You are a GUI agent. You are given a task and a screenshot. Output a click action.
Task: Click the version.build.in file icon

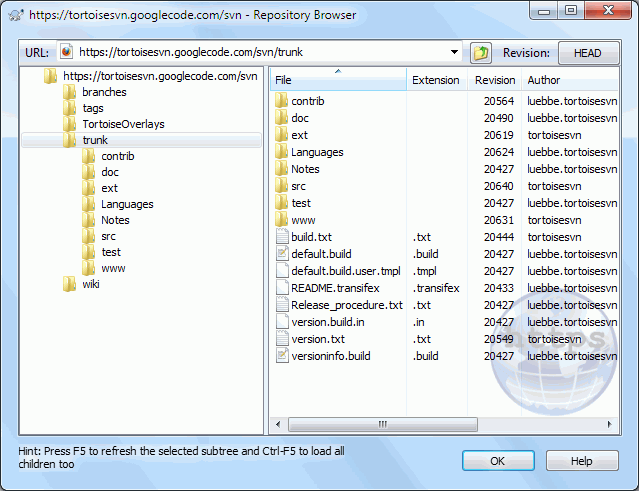(x=282, y=322)
